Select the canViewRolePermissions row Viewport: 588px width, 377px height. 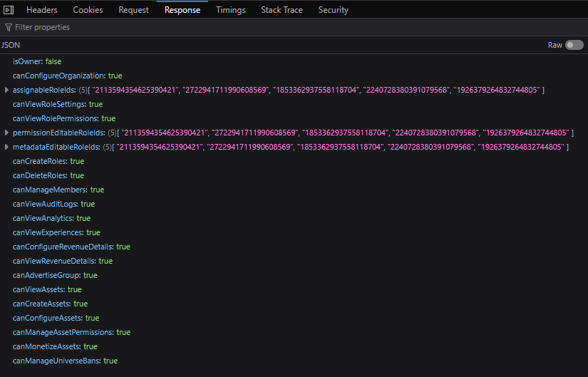tap(294, 118)
